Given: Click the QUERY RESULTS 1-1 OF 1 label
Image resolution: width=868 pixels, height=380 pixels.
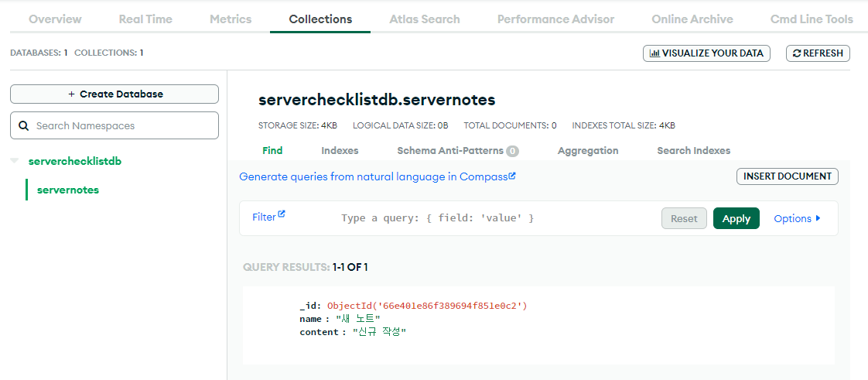Looking at the screenshot, I should [x=305, y=268].
